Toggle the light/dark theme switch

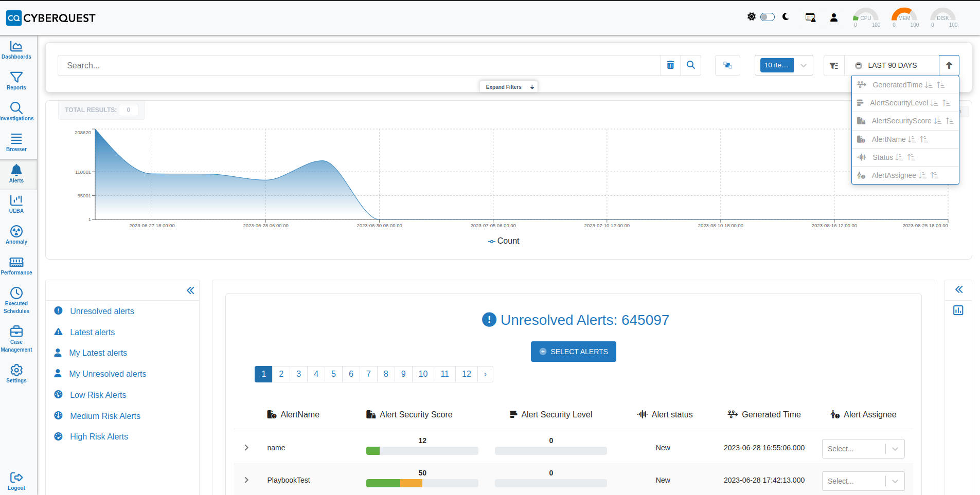pyautogui.click(x=768, y=17)
